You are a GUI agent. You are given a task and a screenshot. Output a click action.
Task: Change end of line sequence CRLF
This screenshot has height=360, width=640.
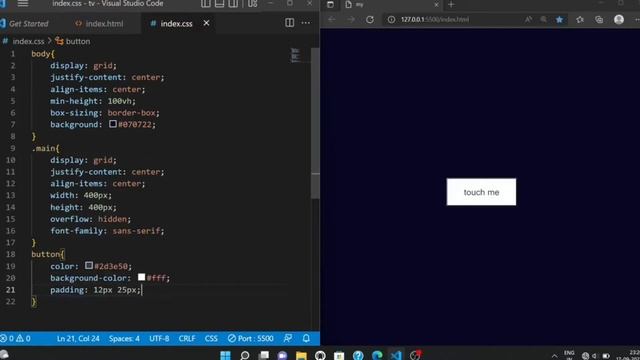[x=187, y=338]
